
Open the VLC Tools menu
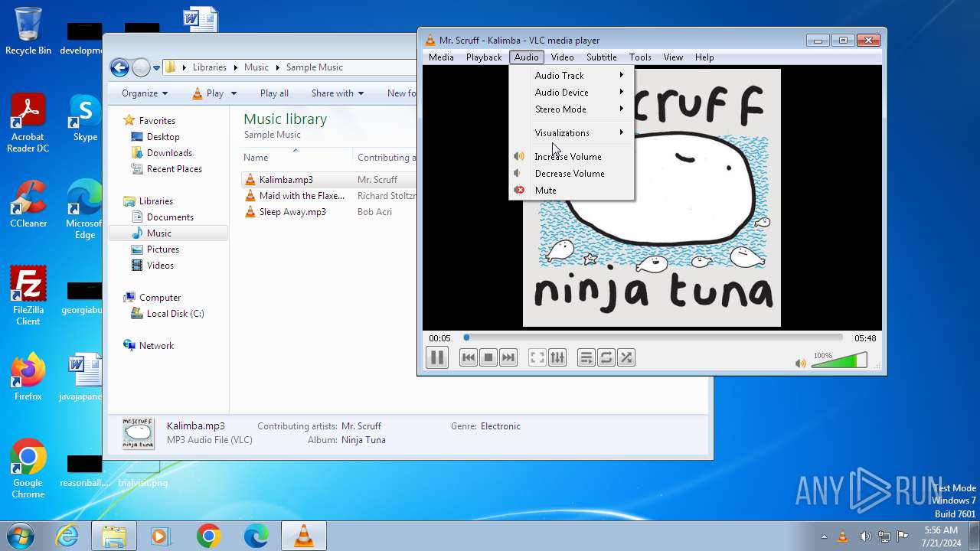(x=640, y=57)
